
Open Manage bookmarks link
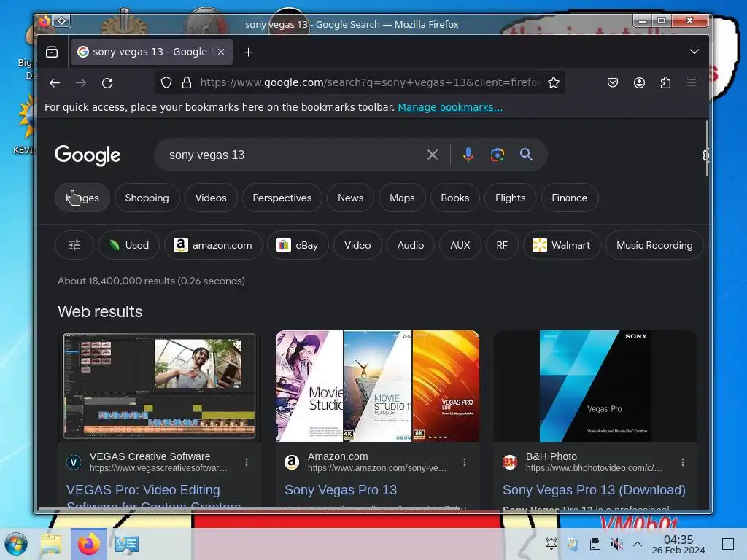(450, 107)
